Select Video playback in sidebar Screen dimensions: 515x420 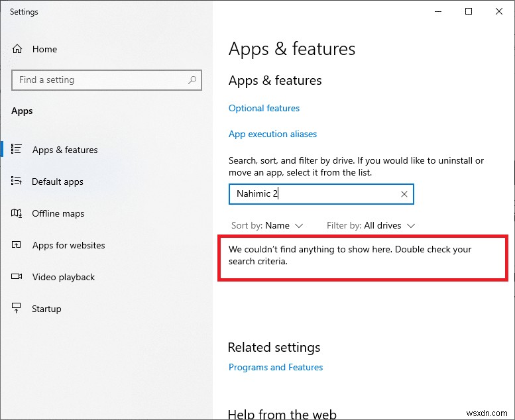pos(64,277)
